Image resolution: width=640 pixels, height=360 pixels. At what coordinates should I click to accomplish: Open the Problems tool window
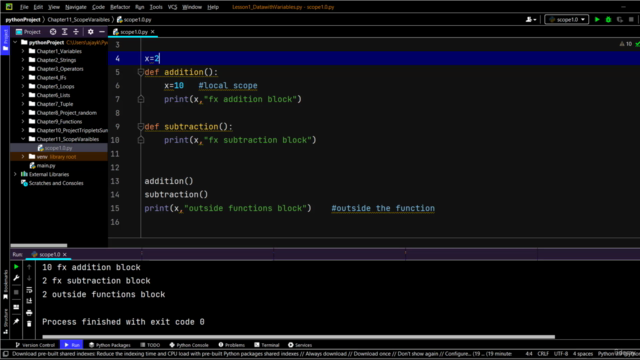tap(231, 345)
